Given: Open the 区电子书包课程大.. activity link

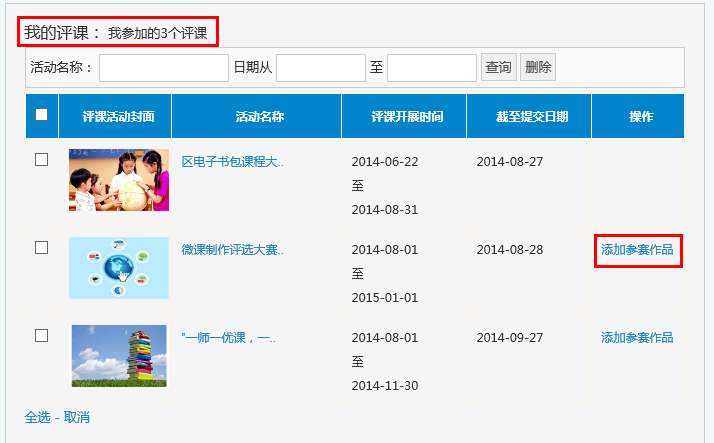Looking at the screenshot, I should point(232,162).
